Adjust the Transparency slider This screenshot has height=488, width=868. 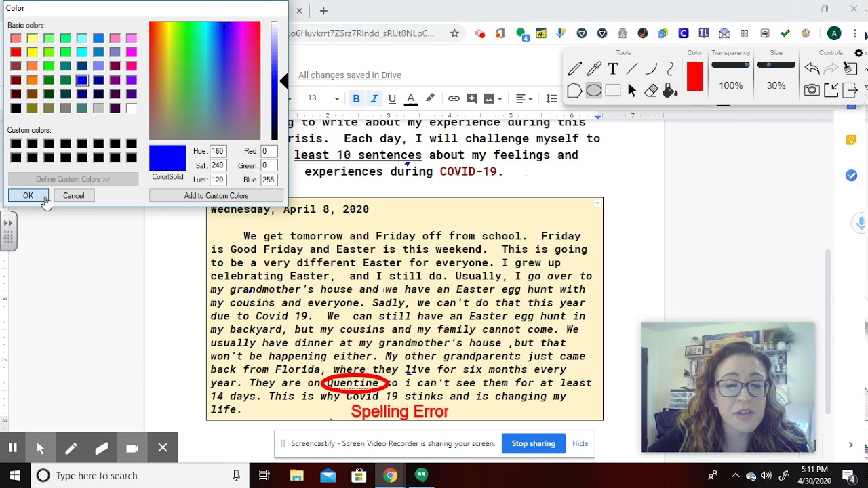(x=730, y=65)
